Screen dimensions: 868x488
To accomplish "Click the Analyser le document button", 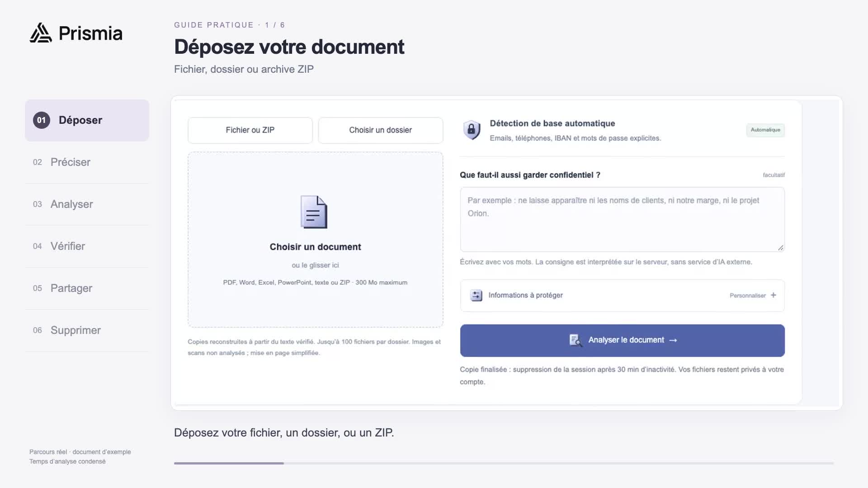I will [x=622, y=340].
